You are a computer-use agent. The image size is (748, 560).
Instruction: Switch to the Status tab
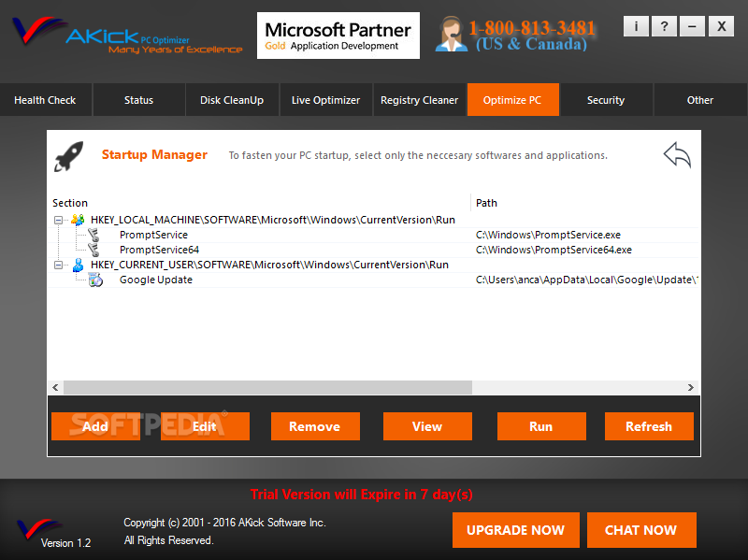pos(138,100)
